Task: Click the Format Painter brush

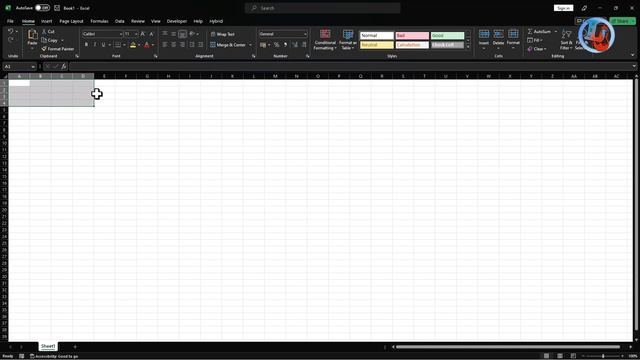Action: click(58, 49)
